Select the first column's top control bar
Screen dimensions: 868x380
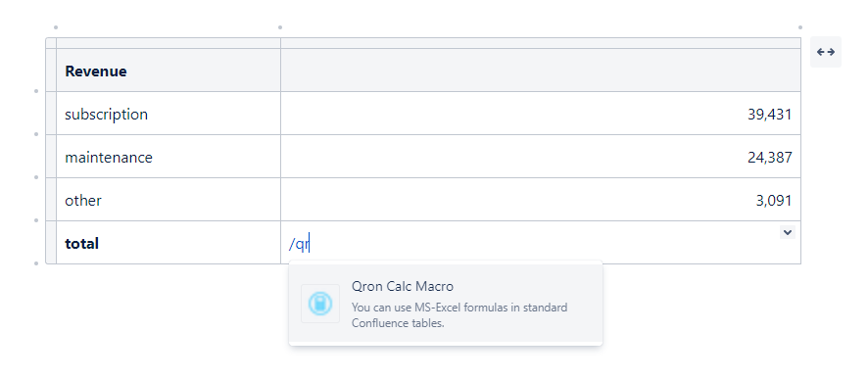coord(169,43)
